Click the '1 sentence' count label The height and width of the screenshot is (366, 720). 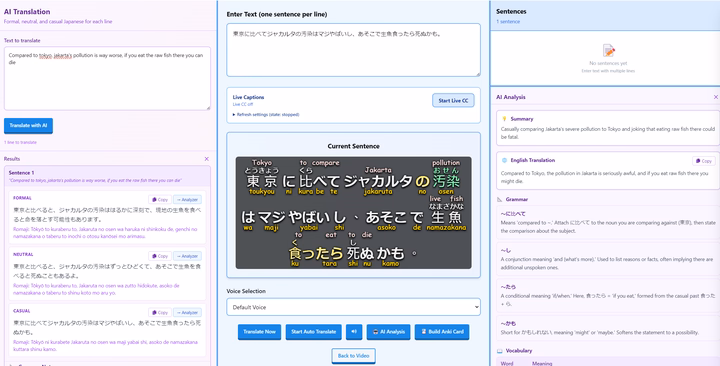pyautogui.click(x=508, y=22)
